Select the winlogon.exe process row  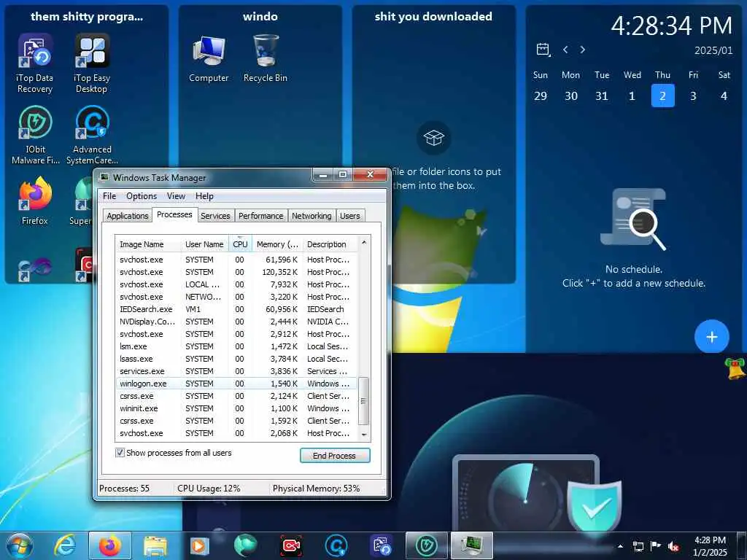237,384
